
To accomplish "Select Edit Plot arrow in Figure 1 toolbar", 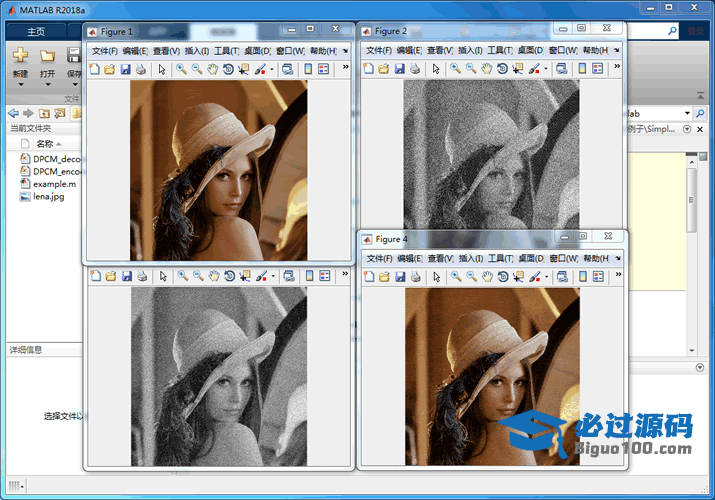I will point(162,69).
